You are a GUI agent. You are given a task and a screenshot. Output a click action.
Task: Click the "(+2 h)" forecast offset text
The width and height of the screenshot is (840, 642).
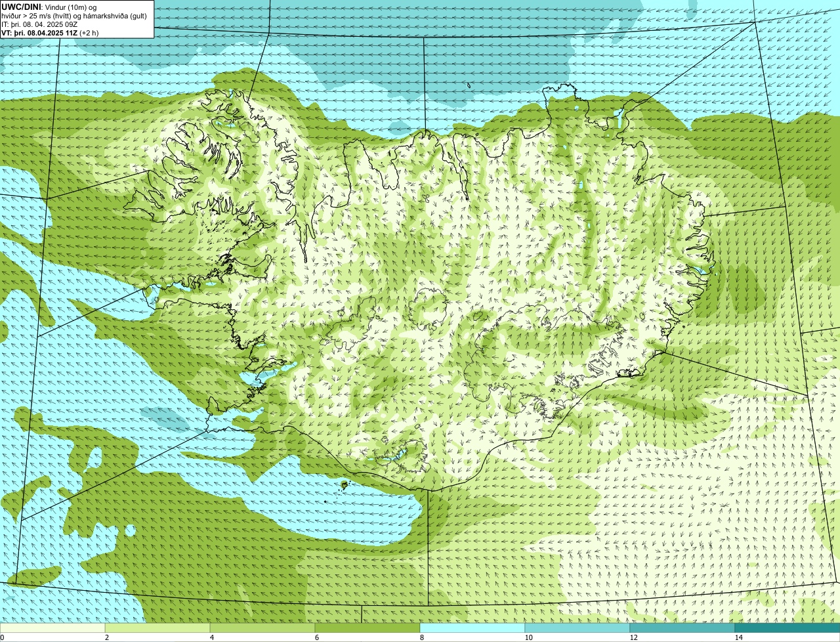click(x=90, y=33)
